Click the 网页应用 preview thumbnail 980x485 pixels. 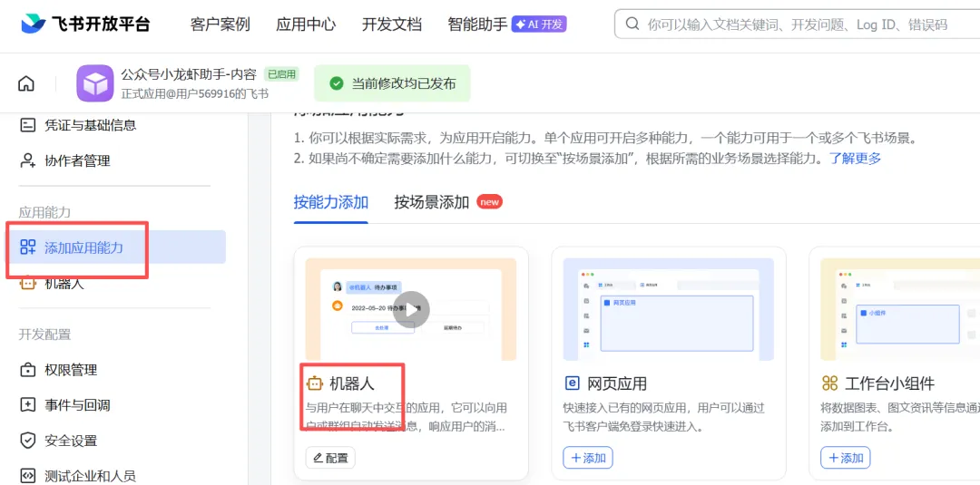tap(668, 309)
